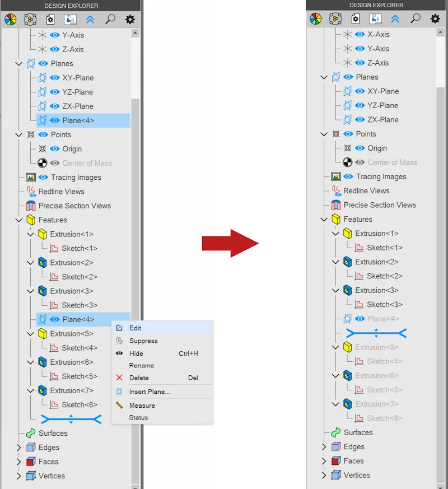Choose Edit from the Plane<4> context menu

(162, 328)
